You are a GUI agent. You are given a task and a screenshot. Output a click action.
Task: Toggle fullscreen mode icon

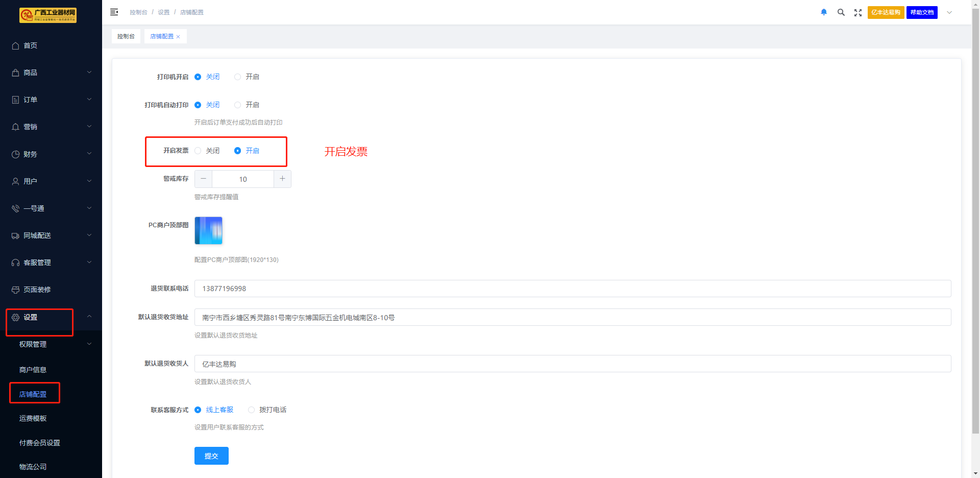[x=858, y=13]
